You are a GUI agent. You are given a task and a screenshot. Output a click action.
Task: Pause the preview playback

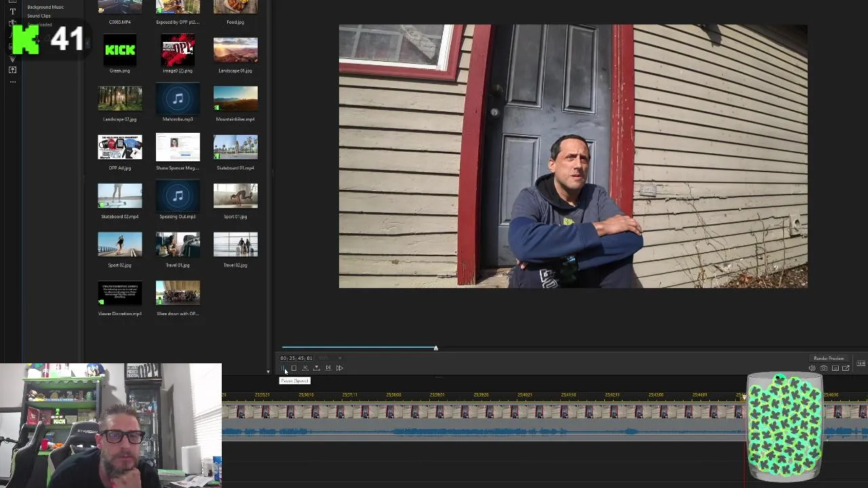pyautogui.click(x=283, y=368)
